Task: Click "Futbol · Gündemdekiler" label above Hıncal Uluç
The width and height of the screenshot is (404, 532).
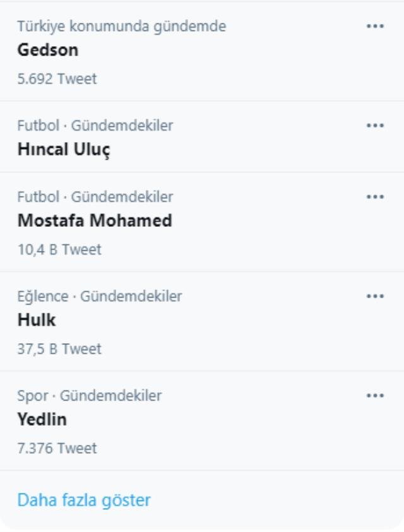Action: coord(95,126)
